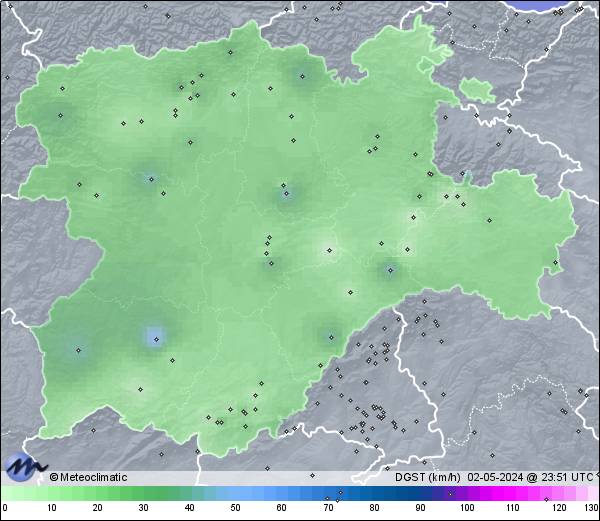This screenshot has width=600, height=521.
Task: Click the ©Meteoclimatic copyright text
Action: [88, 477]
